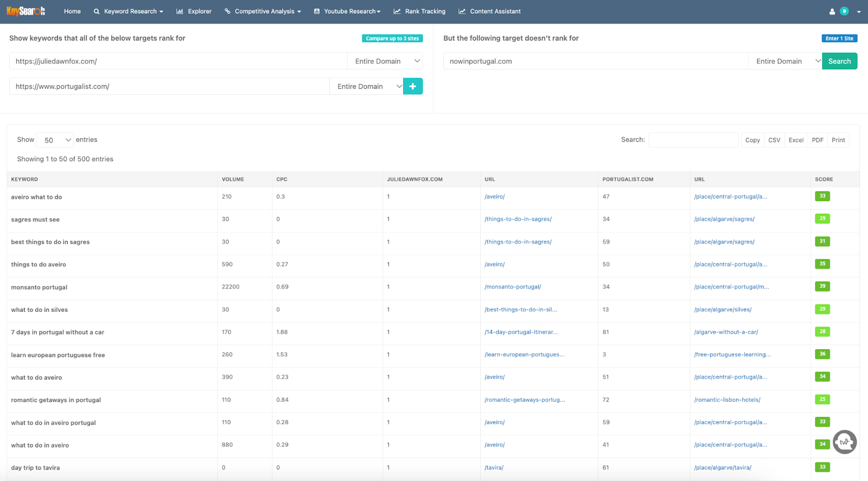Open Entire Domain dropdown for juliedawnfox
The image size is (868, 481).
point(385,61)
